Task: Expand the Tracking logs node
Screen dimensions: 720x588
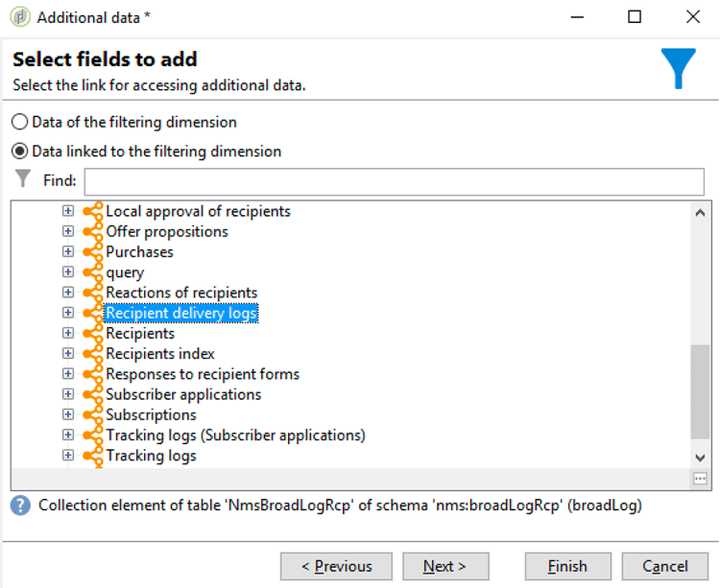Action: (x=68, y=455)
